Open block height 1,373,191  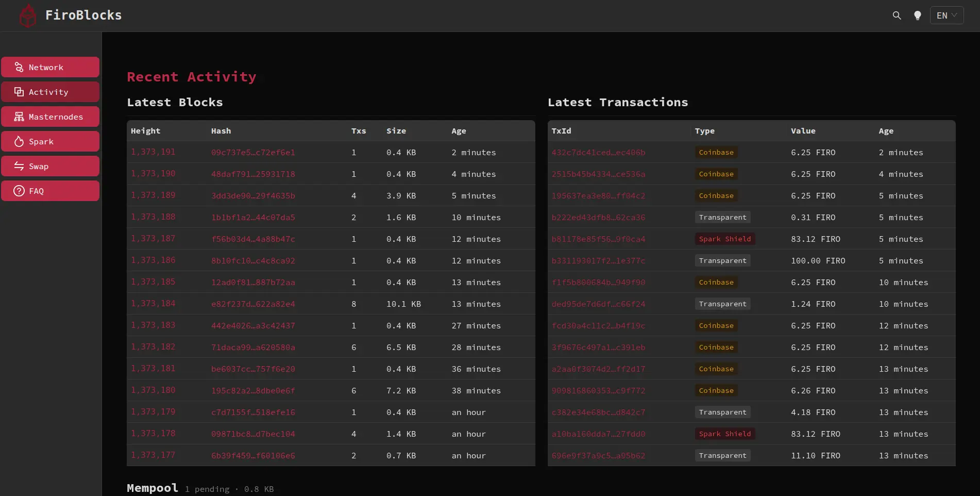153,152
